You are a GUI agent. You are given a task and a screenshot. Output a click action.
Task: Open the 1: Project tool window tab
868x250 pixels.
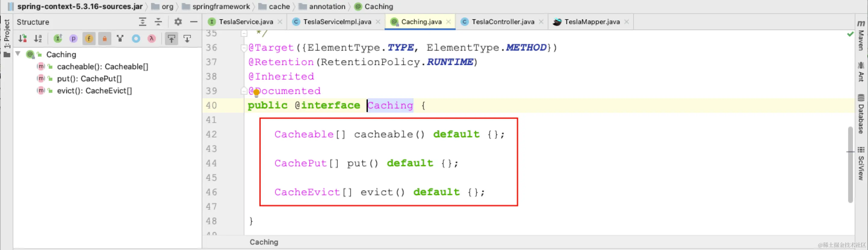[x=7, y=38]
